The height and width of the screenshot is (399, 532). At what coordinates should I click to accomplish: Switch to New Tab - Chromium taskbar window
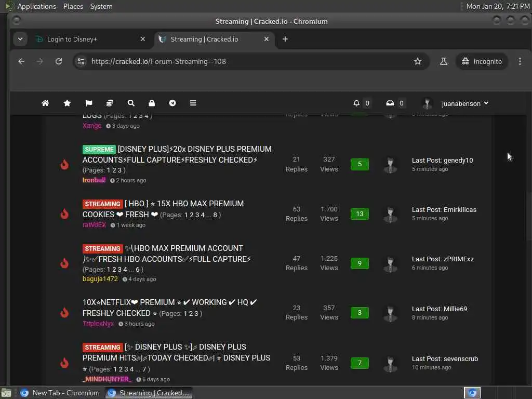(x=60, y=393)
